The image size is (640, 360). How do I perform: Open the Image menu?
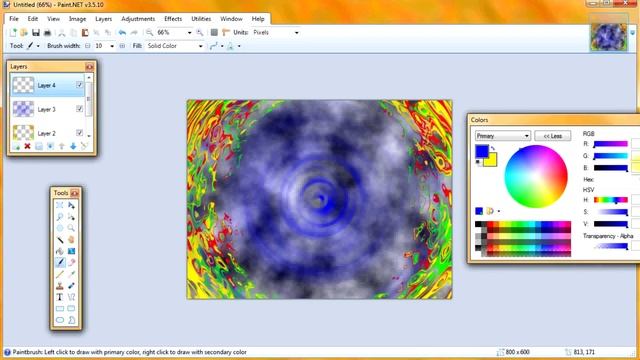coord(77,19)
